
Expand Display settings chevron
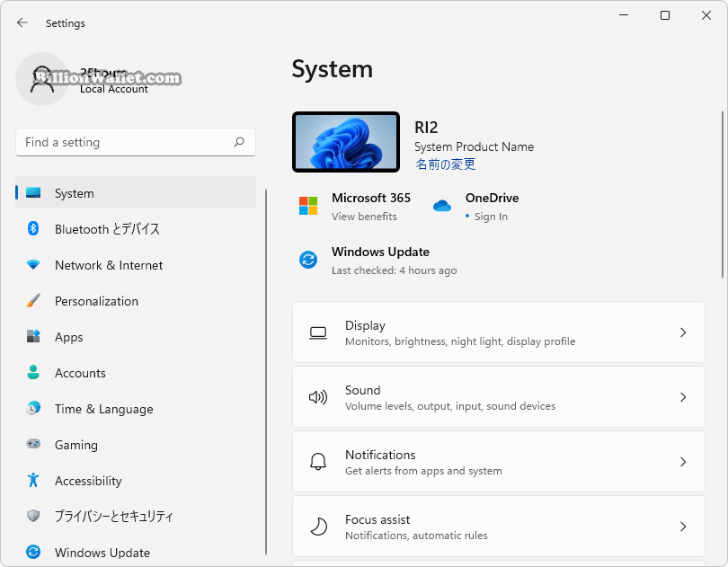(x=683, y=332)
